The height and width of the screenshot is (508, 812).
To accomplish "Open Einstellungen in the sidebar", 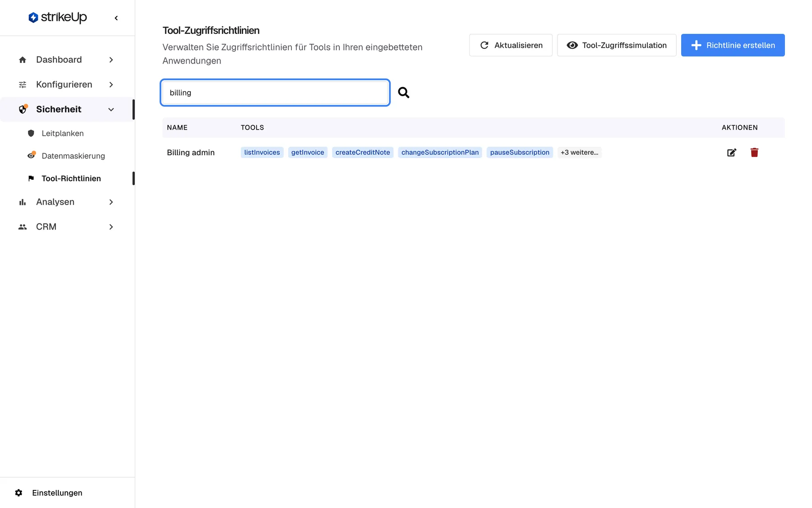I will coord(57,493).
